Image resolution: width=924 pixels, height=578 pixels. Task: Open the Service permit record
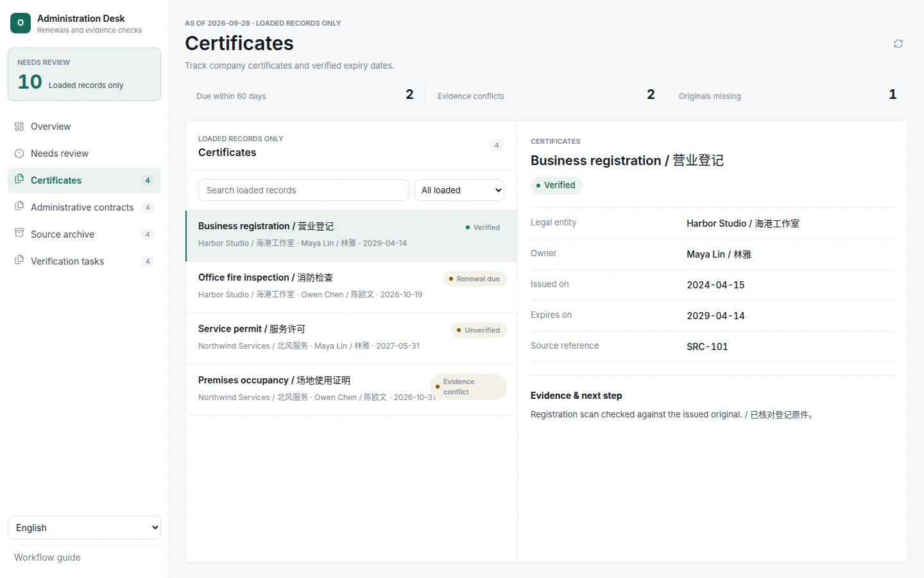click(x=352, y=338)
